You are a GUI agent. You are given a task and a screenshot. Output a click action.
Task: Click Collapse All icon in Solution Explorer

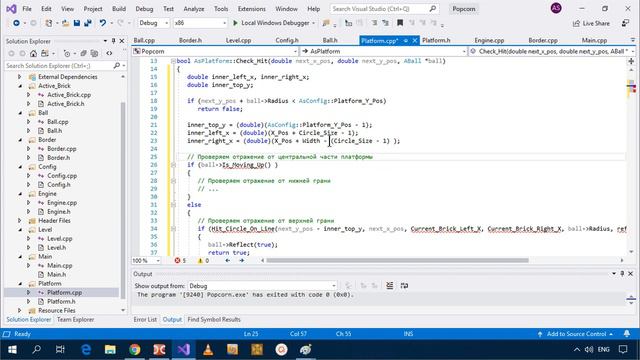83,53
